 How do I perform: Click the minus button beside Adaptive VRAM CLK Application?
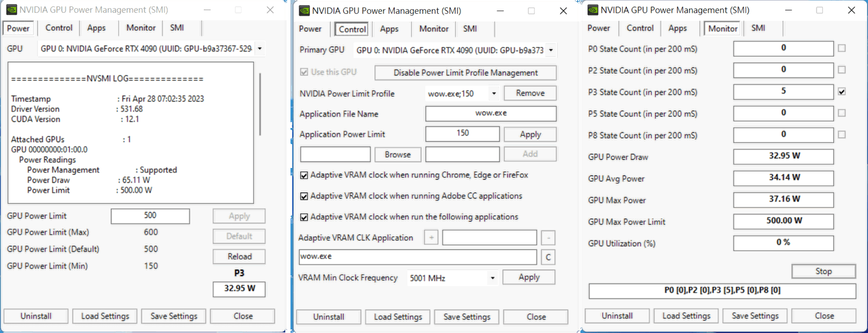point(547,237)
